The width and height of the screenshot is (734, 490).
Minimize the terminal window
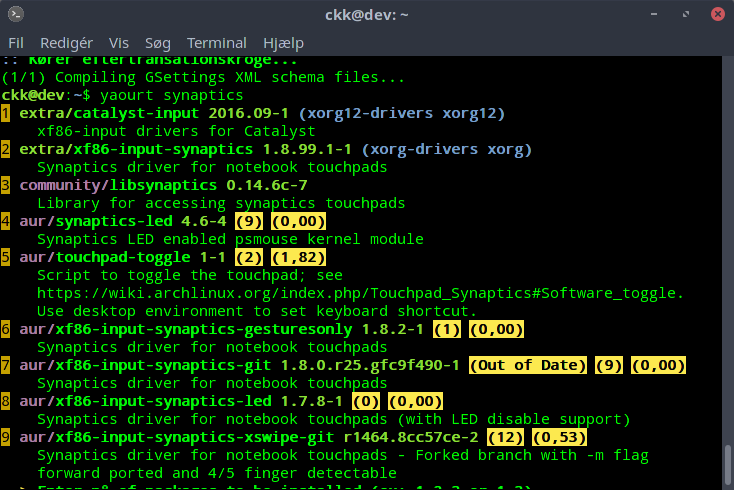[654, 15]
